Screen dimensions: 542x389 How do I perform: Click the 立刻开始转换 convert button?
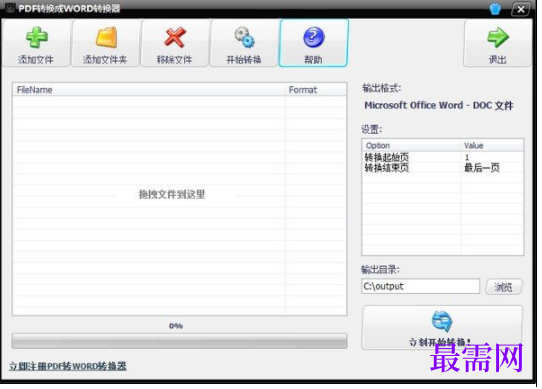[x=442, y=327]
